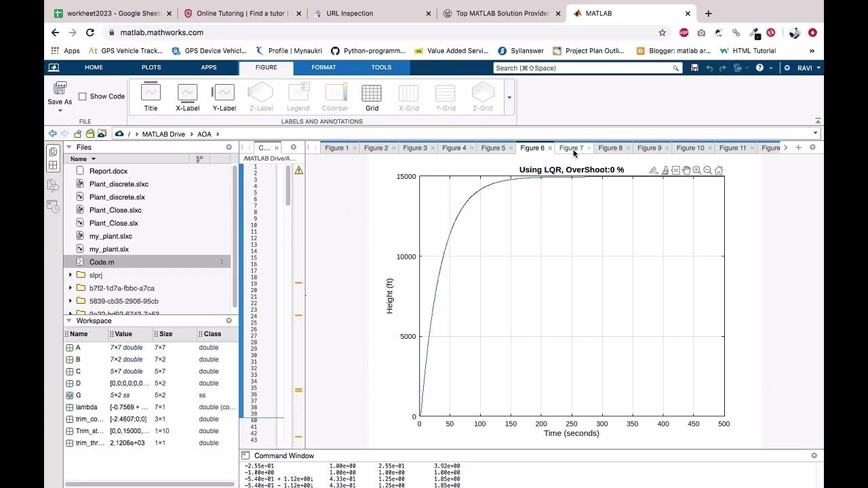Bookmark this page with star icon
The width and height of the screenshot is (868, 488).
click(662, 33)
